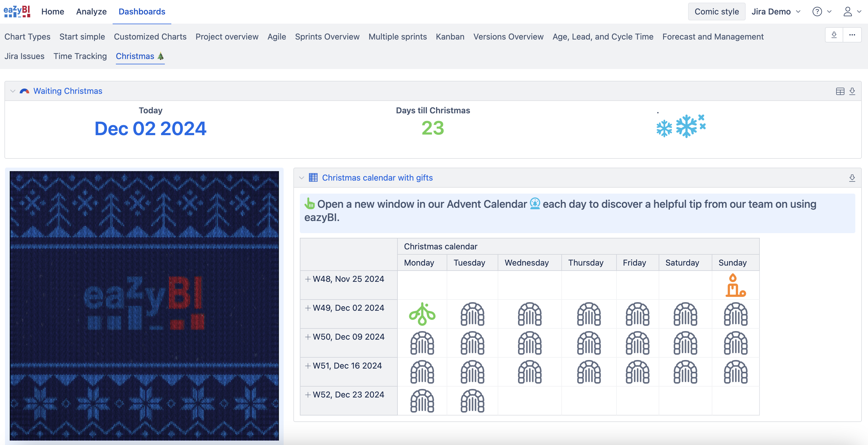The width and height of the screenshot is (868, 445).
Task: Open the Jira Demo account dropdown
Action: click(x=776, y=12)
